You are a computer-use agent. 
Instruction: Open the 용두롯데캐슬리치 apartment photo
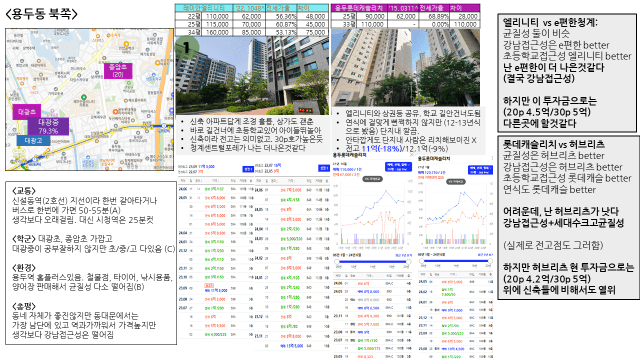(405, 67)
